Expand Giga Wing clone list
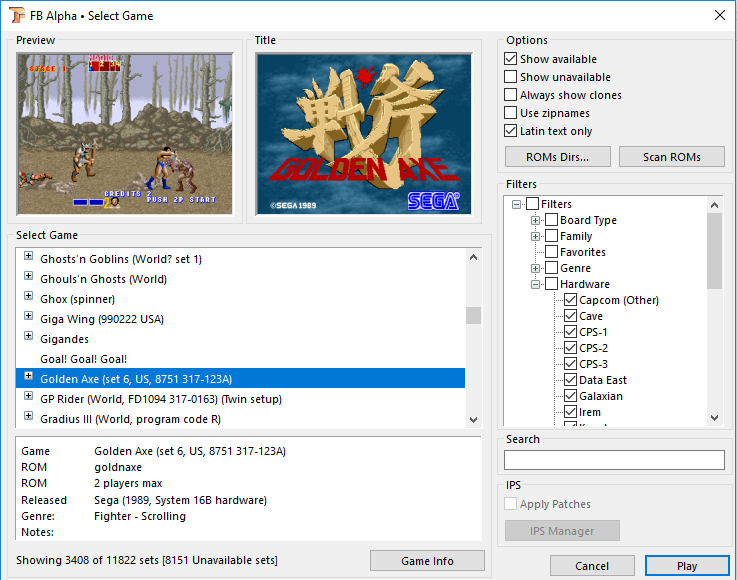Viewport: 737px width, 580px height. pos(29,315)
